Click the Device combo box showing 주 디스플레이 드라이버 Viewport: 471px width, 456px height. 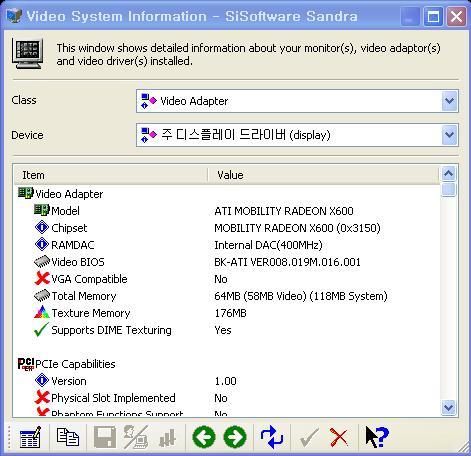click(x=297, y=135)
